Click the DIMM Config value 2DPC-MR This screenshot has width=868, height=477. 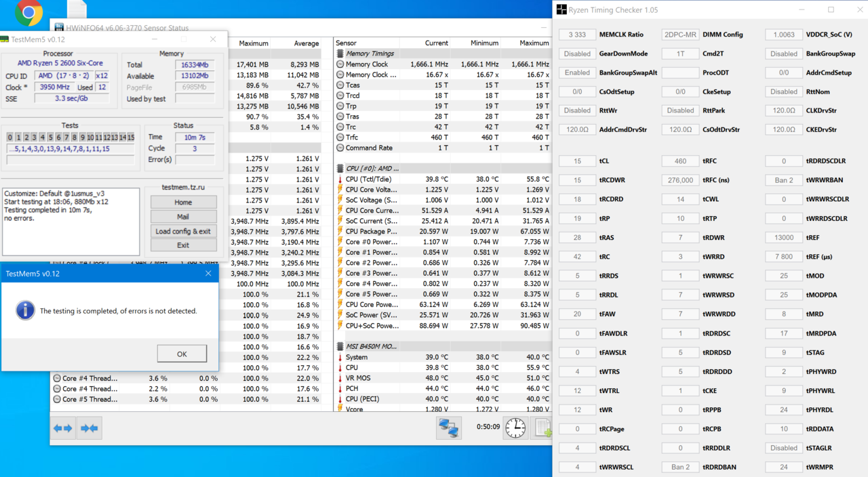pos(680,35)
